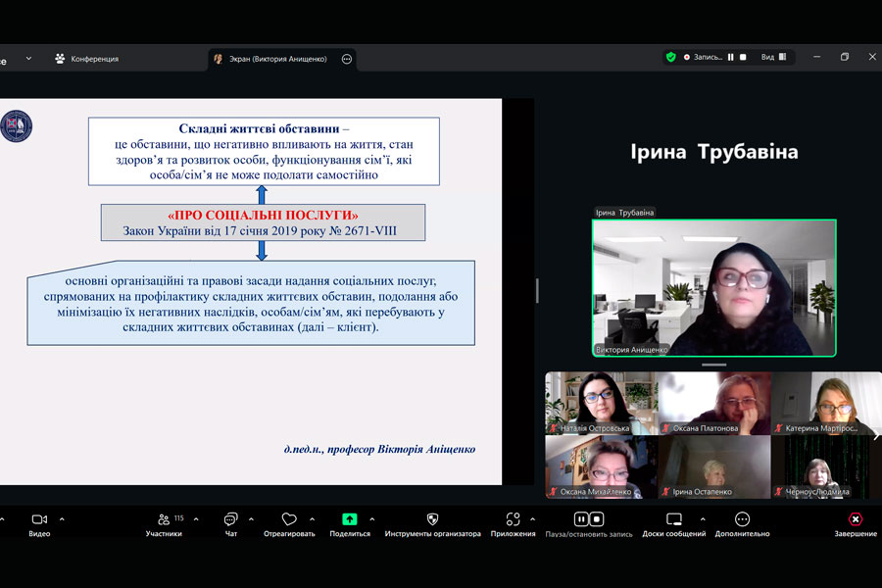This screenshot has height=588, width=882.
Task: Open the Приложения apps icon
Action: tap(513, 519)
